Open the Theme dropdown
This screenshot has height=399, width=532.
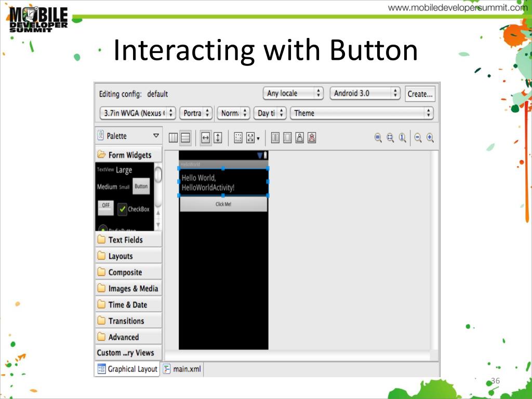pyautogui.click(x=362, y=113)
